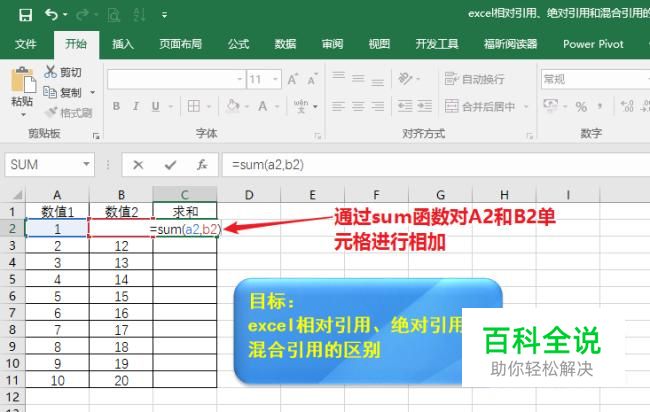Expand the 粘贴 paste options arrow

point(23,115)
